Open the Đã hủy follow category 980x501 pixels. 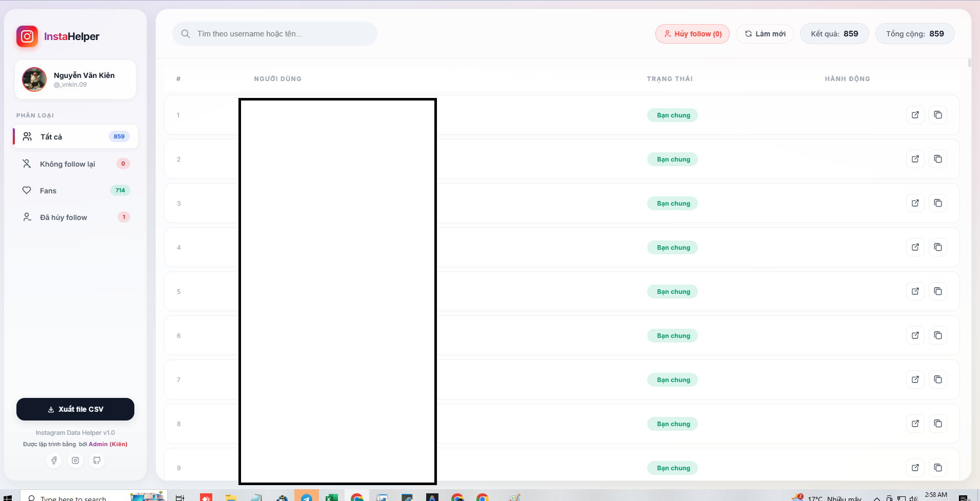[75, 217]
